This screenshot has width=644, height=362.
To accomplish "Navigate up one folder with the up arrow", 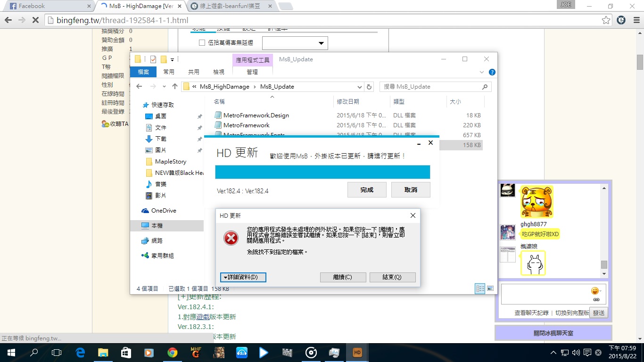I will click(176, 86).
